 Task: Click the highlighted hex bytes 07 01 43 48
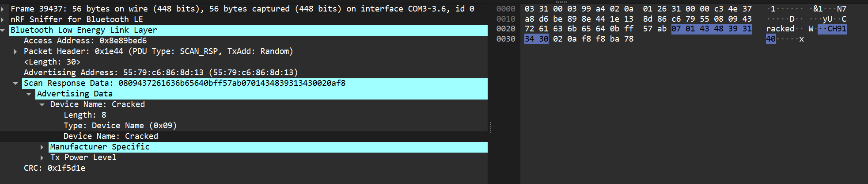[x=697, y=29]
